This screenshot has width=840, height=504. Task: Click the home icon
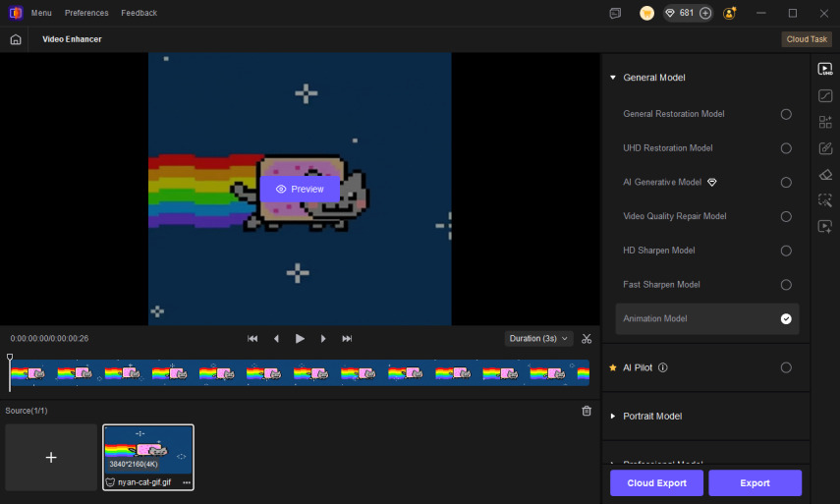(16, 39)
